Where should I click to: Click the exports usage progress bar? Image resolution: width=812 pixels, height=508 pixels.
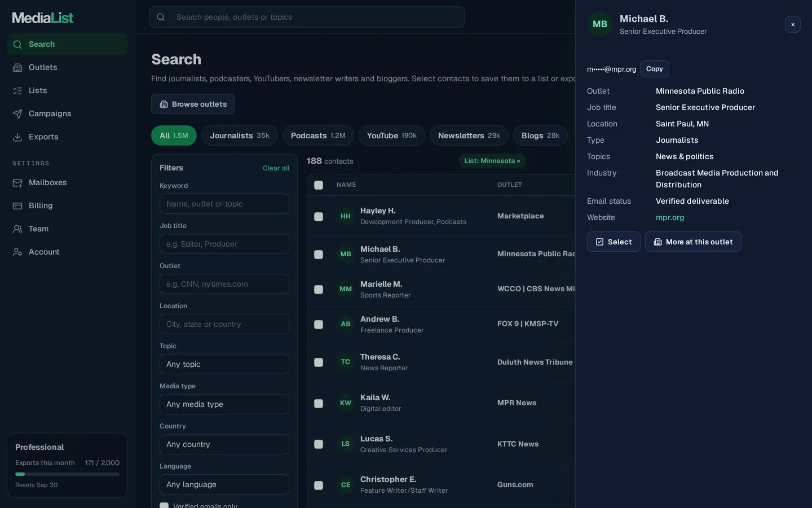pos(67,474)
